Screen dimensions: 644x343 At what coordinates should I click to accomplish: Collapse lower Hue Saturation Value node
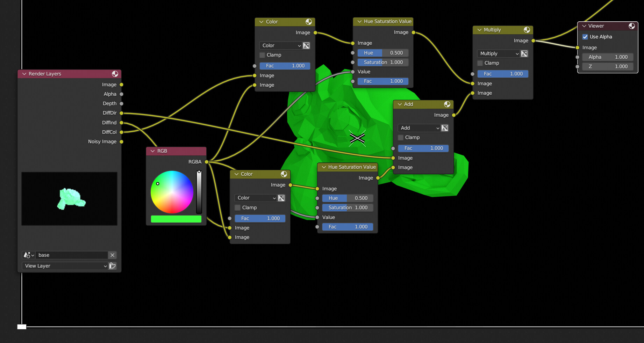tap(324, 167)
